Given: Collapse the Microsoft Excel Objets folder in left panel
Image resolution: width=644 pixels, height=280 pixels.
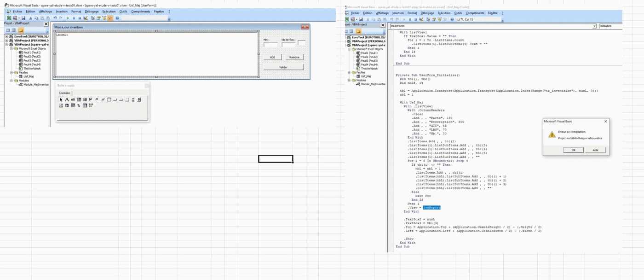Looking at the screenshot, I should coord(11,48).
